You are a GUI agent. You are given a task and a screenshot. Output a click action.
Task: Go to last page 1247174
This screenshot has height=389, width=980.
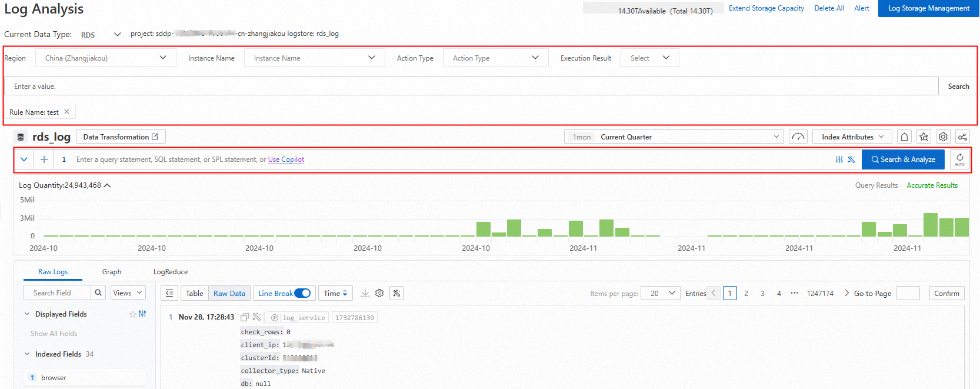point(820,293)
